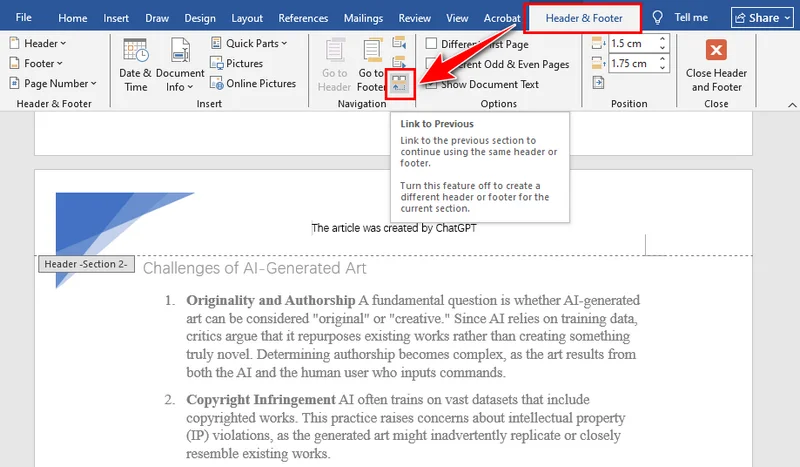Screen dimensions: 800x467
Task: Click 'Copyright Infringement' bold text
Action: pyautogui.click(x=261, y=399)
